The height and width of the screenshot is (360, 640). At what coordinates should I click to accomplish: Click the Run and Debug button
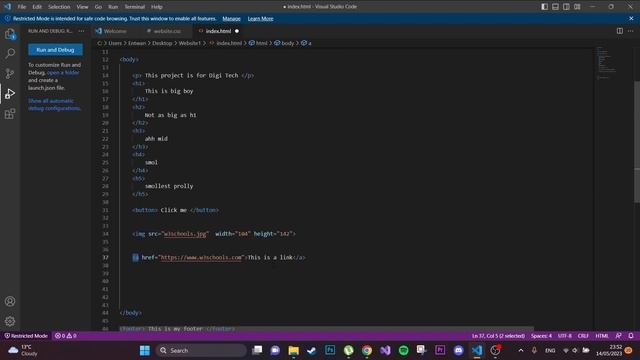56,50
